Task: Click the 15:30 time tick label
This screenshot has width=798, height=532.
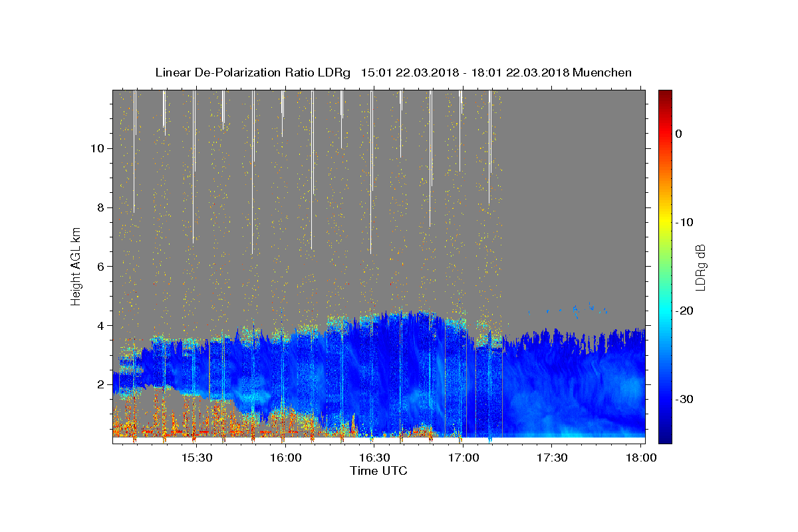Action: [x=197, y=458]
